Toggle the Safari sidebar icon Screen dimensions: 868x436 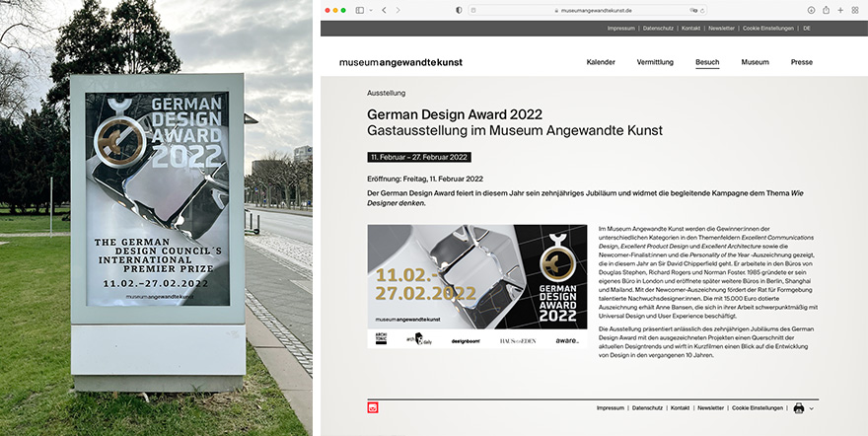(360, 11)
